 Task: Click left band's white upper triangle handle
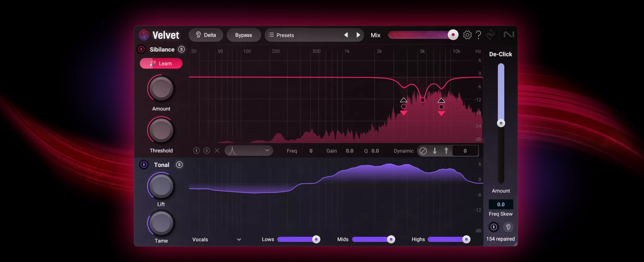[404, 100]
